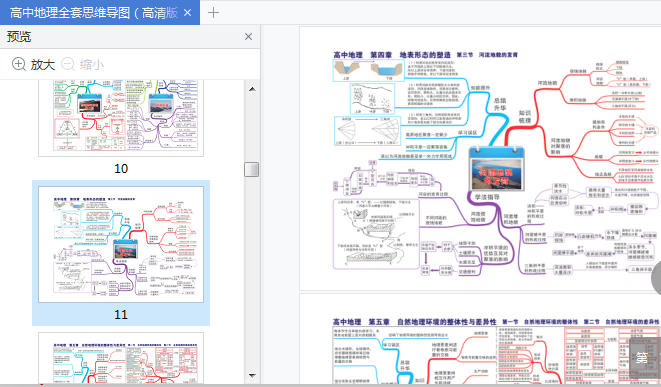Click the 放大 zoom in label

(x=43, y=64)
